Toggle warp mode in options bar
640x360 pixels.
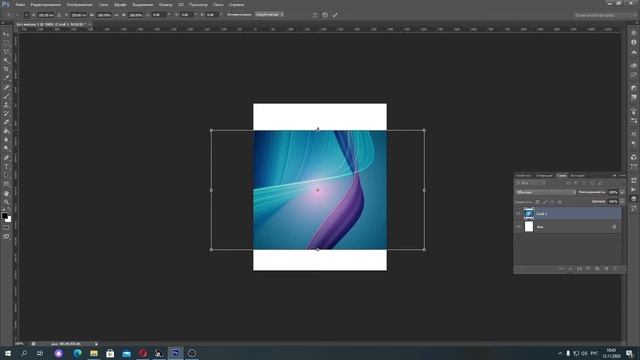tap(315, 15)
